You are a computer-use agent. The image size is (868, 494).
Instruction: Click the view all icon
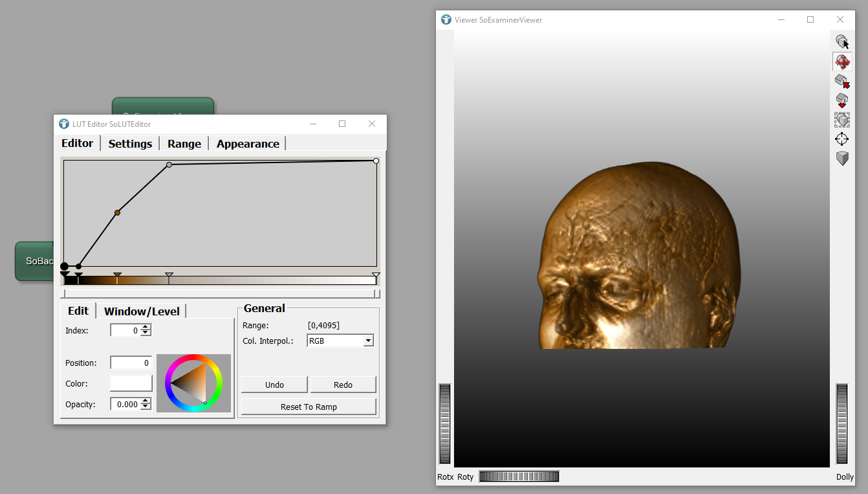[841, 120]
